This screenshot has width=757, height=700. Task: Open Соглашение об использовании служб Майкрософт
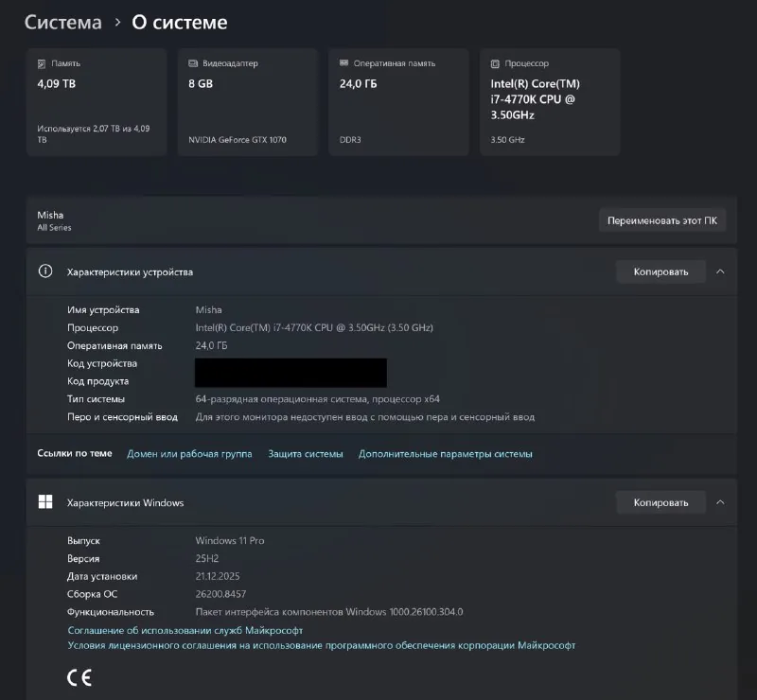[x=185, y=631]
